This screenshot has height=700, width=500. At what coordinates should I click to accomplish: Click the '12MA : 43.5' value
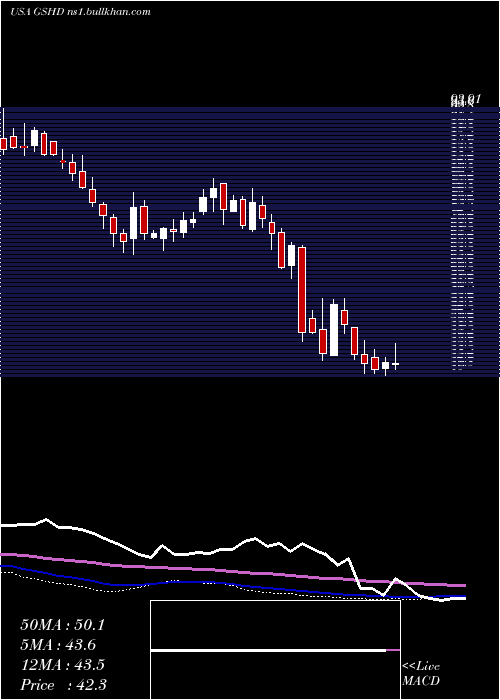pos(62,665)
